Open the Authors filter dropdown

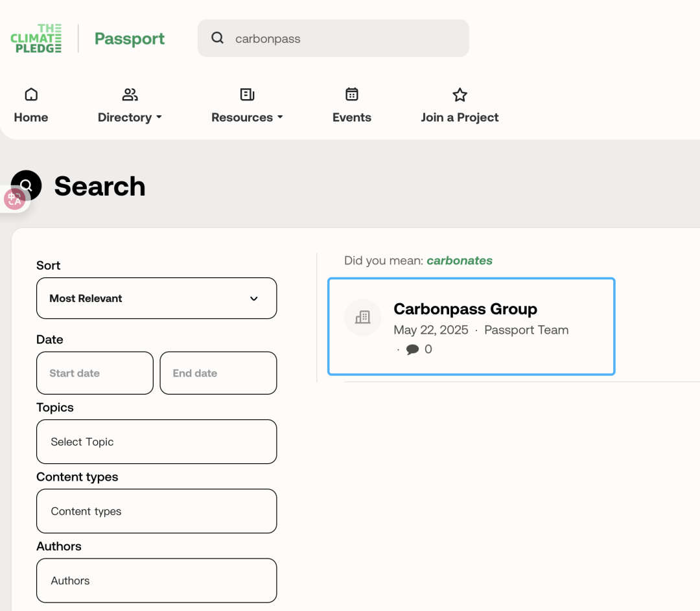pos(156,581)
